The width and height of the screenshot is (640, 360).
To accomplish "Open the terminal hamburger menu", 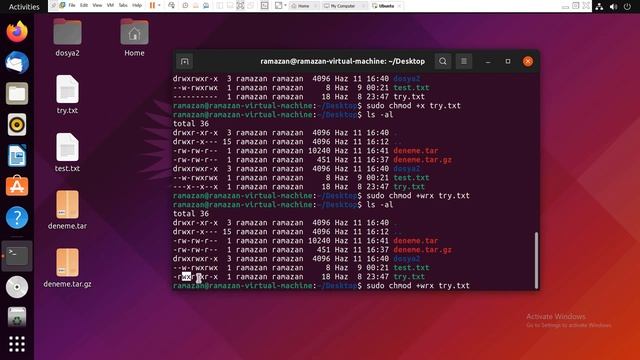I will tap(464, 62).
